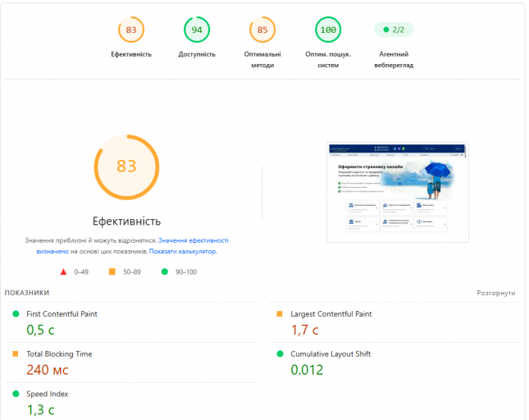Select the Оптимальні методи score 85 gauge
The width and height of the screenshot is (529, 420).
(x=262, y=30)
